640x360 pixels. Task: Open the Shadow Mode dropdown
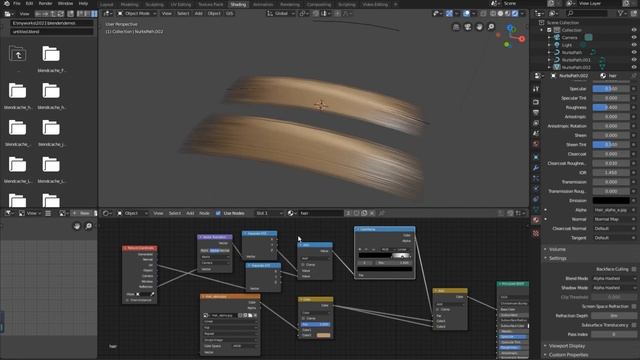(614, 288)
